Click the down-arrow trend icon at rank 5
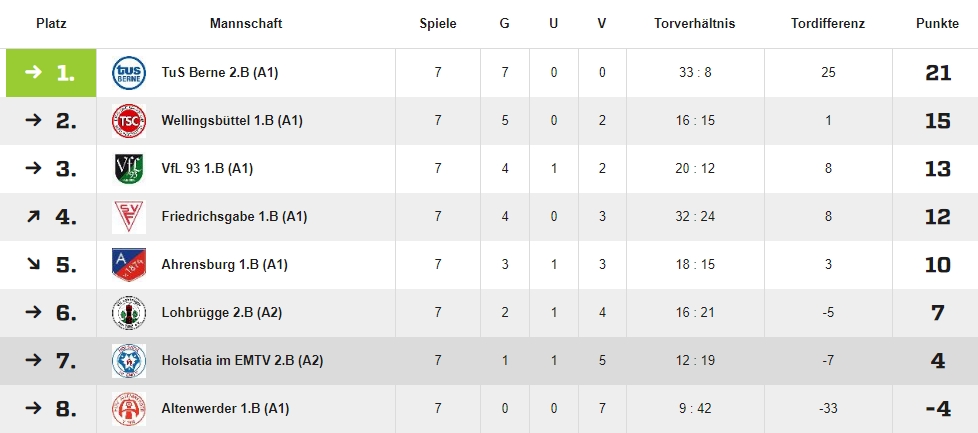Screen dimensions: 978x433 click(33, 265)
